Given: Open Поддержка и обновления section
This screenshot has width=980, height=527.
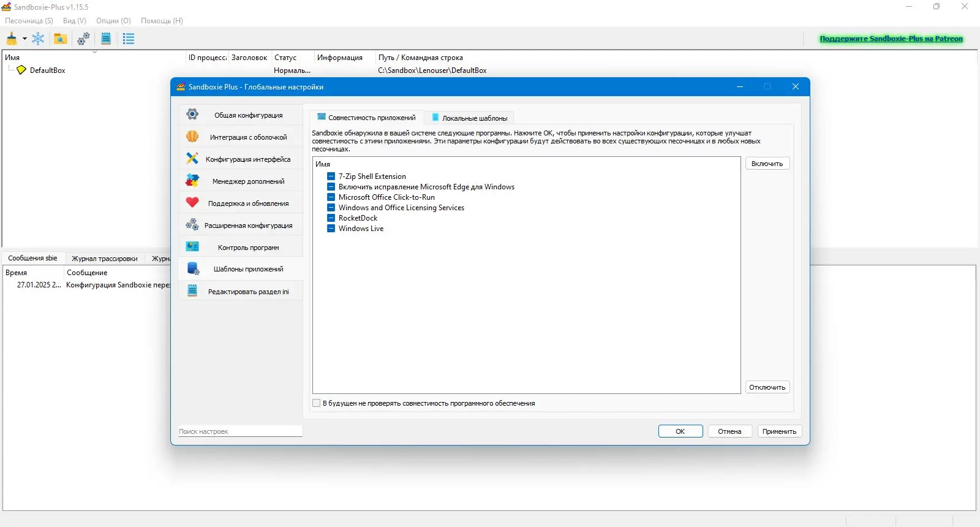Looking at the screenshot, I should 241,203.
